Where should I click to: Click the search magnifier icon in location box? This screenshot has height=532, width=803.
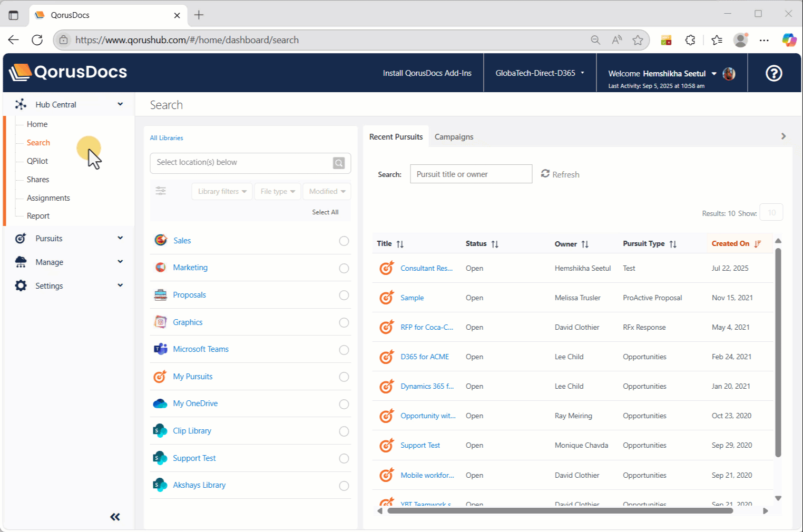pos(339,163)
